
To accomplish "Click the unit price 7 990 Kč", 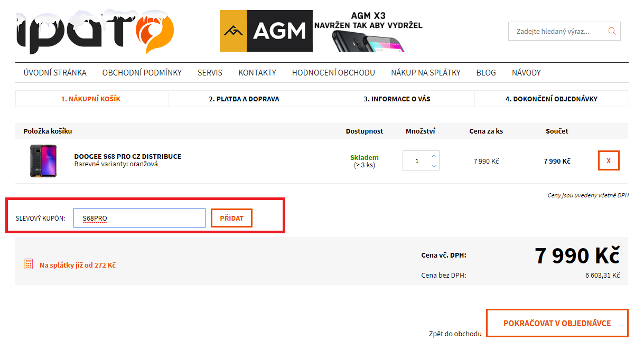I will (x=486, y=161).
